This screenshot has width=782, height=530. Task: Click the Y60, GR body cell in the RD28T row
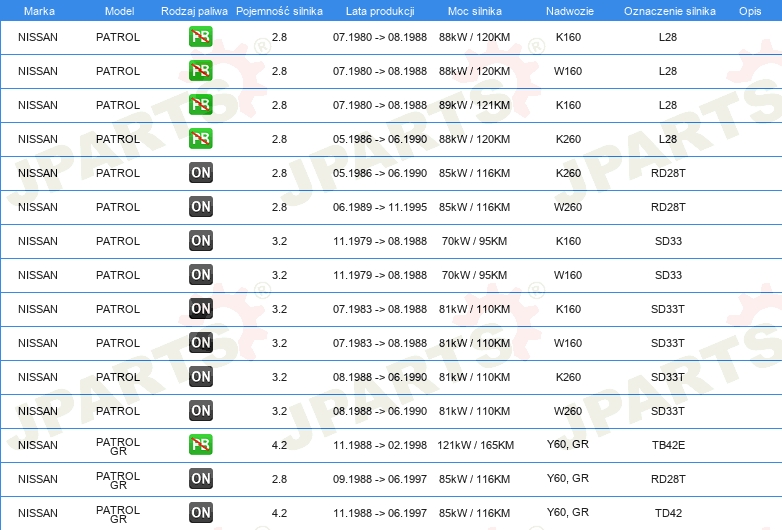568,478
